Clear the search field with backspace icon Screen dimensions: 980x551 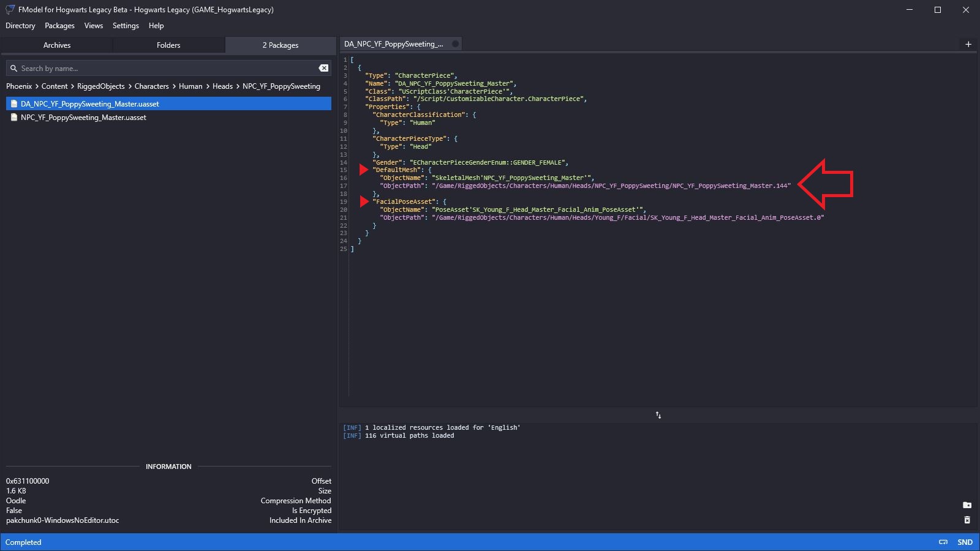(323, 68)
